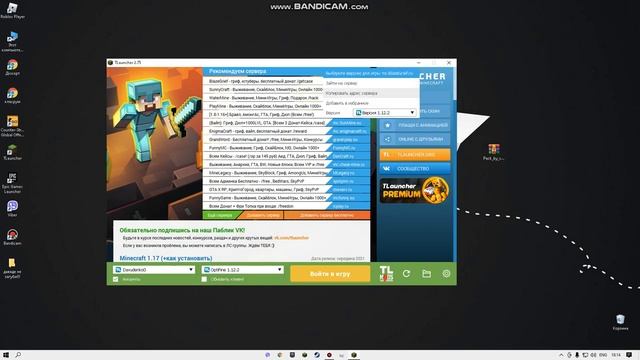The image size is (640, 360).
Task: Open Counter-Strike Global Offensive desktop shortcut
Action: [12, 126]
